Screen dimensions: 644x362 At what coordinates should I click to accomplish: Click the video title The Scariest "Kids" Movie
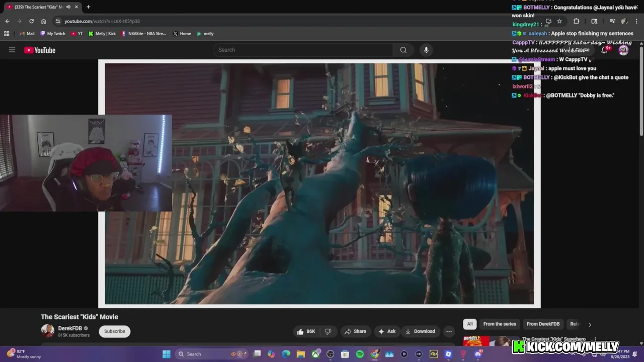[x=79, y=317]
